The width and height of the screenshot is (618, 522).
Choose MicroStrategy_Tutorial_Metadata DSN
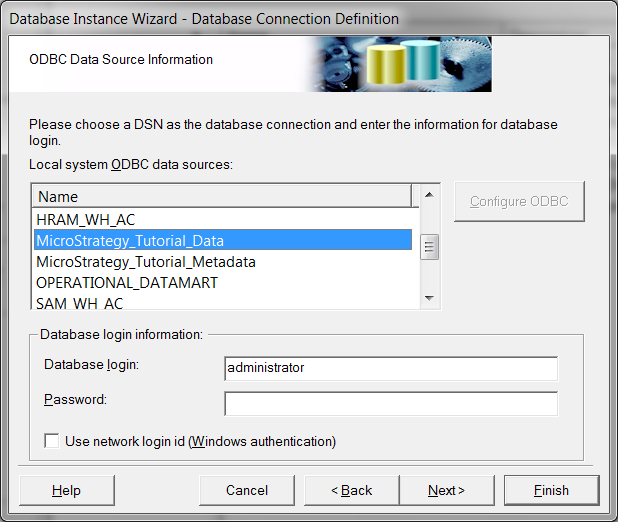coord(223,262)
